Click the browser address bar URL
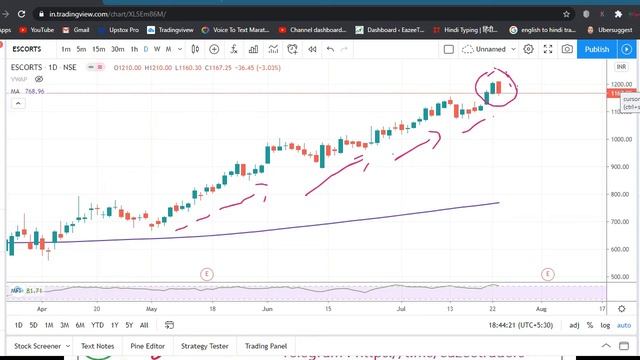This screenshot has height=360, width=640. (108, 14)
